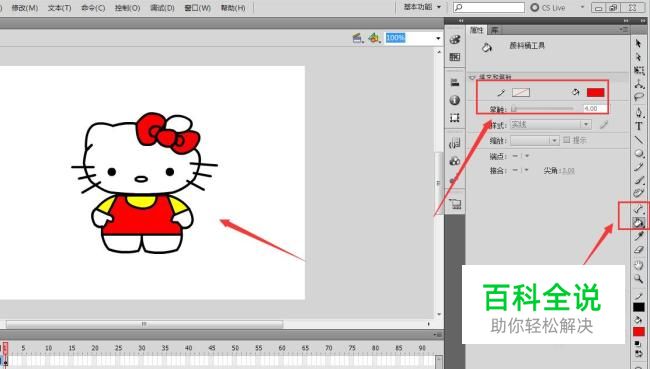
Task: Switch to the 库 library tab
Action: pos(494,30)
